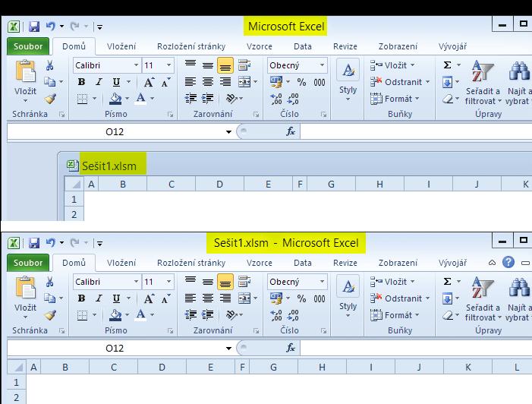This screenshot has height=404, width=532.
Task: Increase font size icon in top window
Action: click(x=149, y=82)
